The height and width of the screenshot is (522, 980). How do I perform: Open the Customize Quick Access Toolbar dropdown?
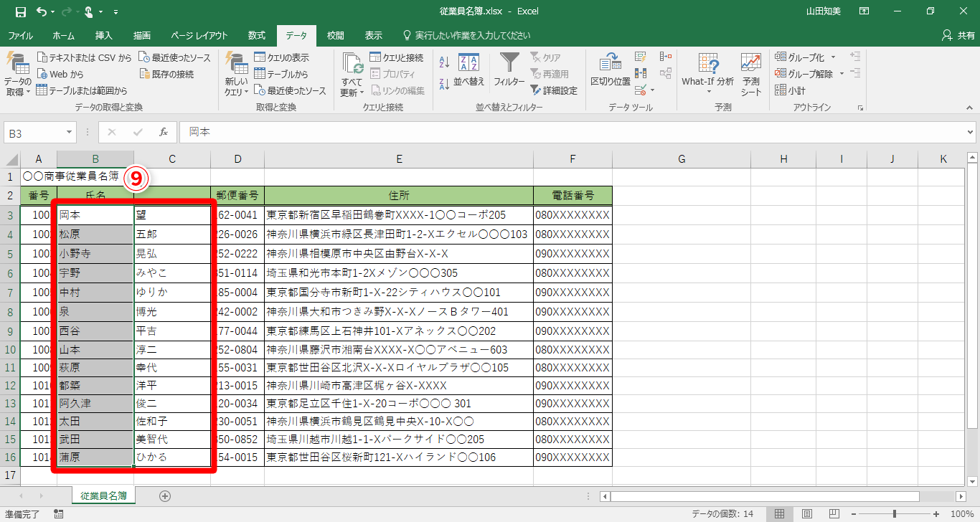[x=116, y=12]
